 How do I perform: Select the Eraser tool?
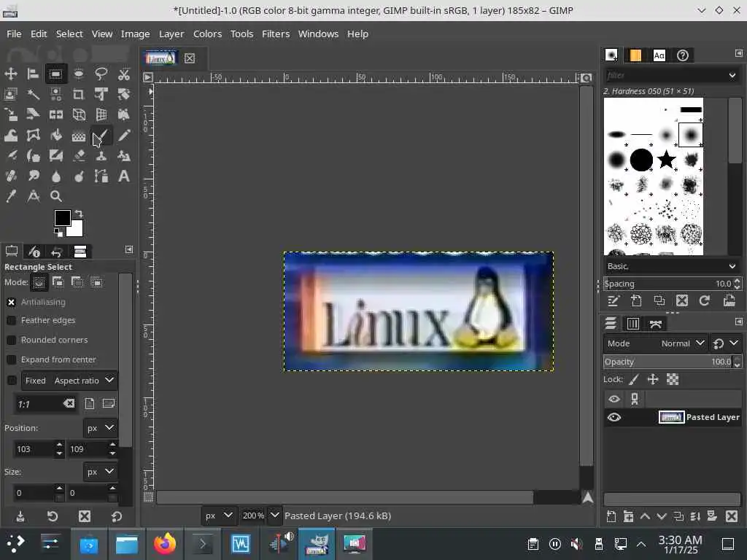[79, 156]
